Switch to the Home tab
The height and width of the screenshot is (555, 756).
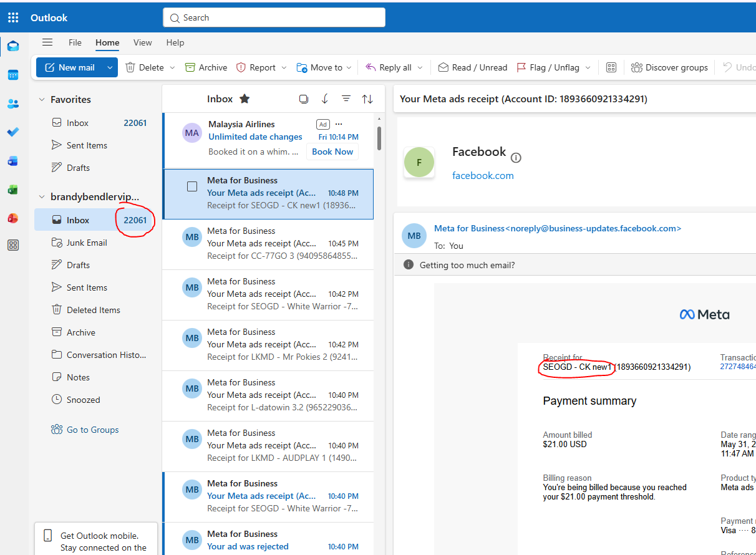(107, 42)
